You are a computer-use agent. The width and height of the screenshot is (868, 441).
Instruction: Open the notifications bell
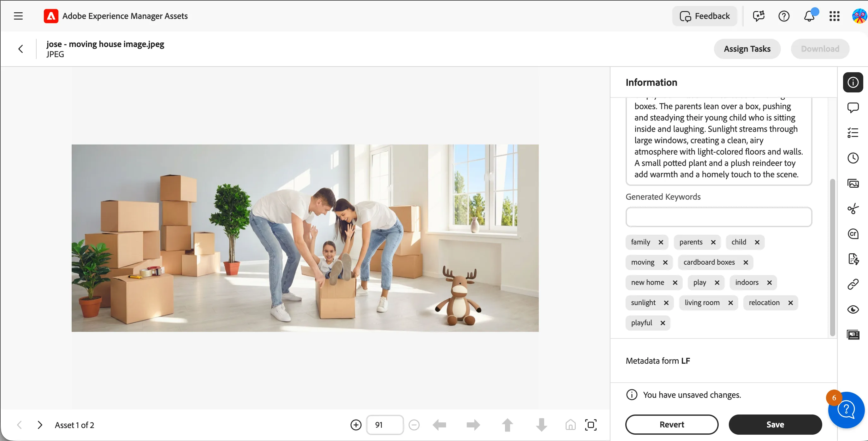tap(809, 16)
